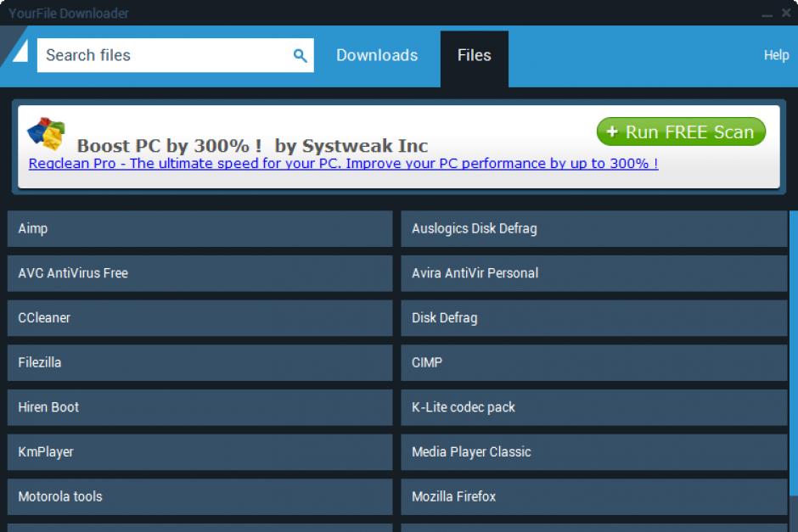Choose Media Player Classic entry

pos(594,452)
